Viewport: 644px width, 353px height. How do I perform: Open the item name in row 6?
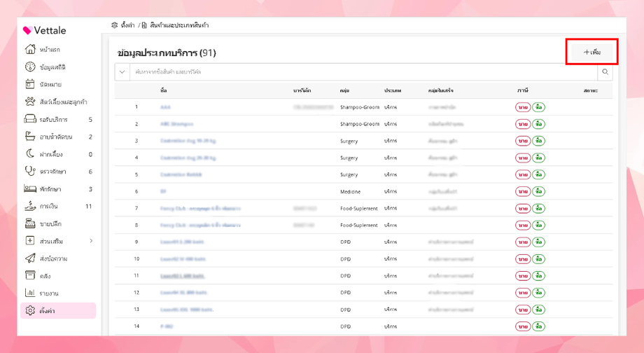(x=163, y=191)
